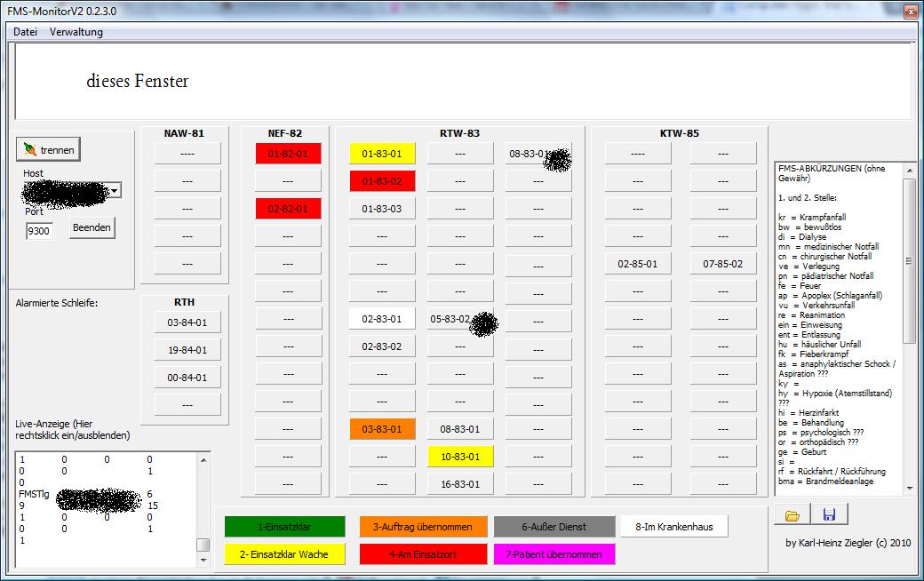Click 'by Karl-Heinz Ziegler (c) 2010' credit
924x581 pixels.
[x=848, y=543]
